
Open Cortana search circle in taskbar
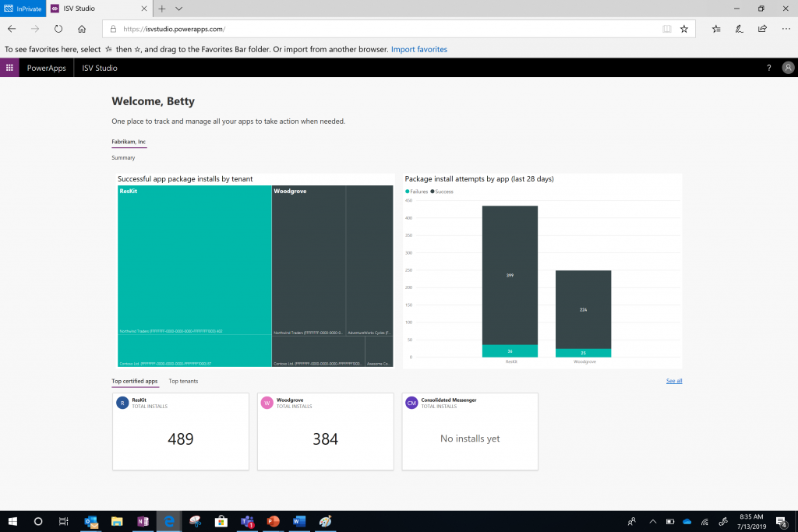click(38, 521)
